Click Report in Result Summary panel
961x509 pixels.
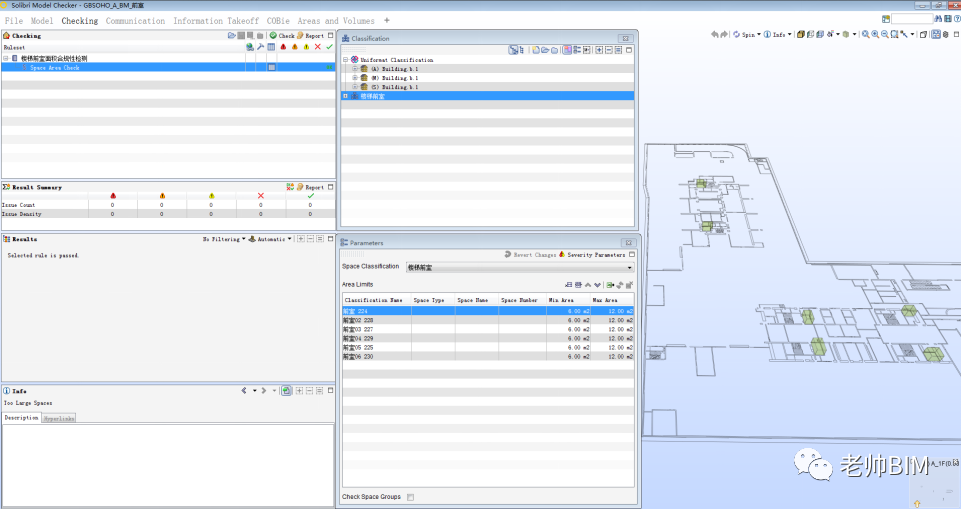tap(311, 187)
